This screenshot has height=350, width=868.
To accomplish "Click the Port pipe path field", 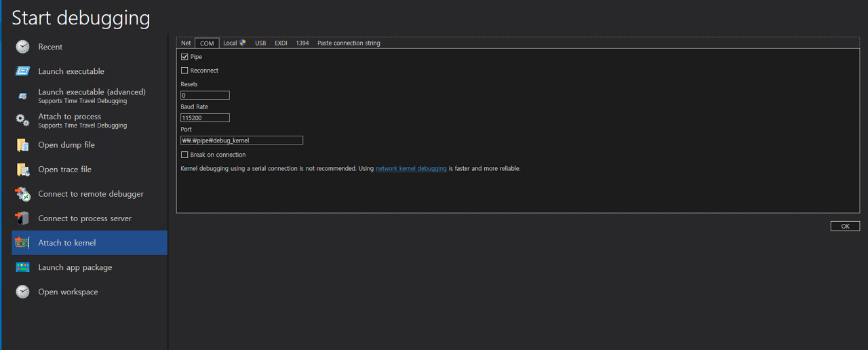I will (241, 140).
